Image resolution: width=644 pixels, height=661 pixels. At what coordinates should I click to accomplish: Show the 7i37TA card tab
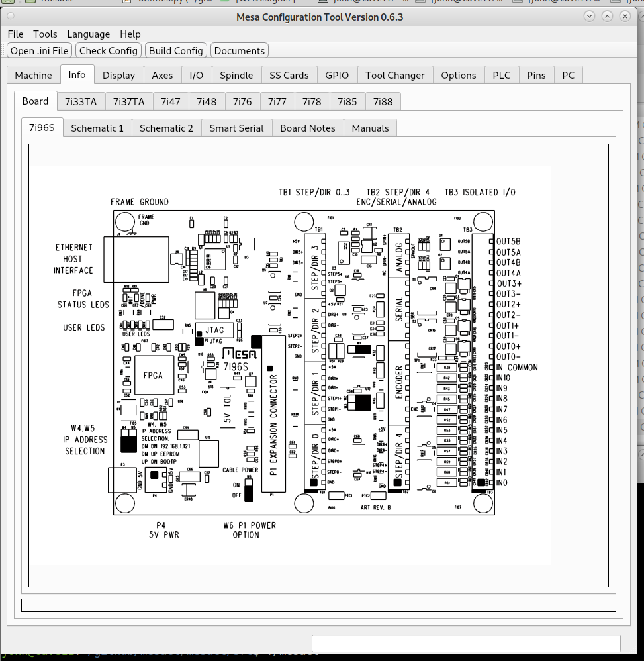pyautogui.click(x=128, y=101)
